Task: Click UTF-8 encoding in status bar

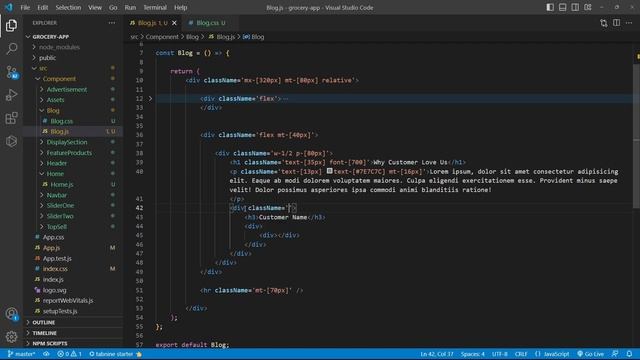Action: point(500,354)
